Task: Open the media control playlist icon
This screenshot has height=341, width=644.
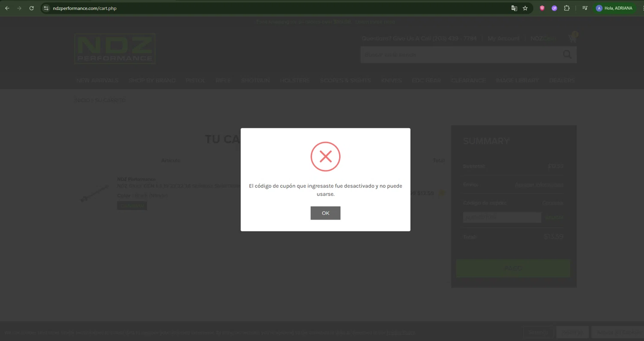Action: 585,8
